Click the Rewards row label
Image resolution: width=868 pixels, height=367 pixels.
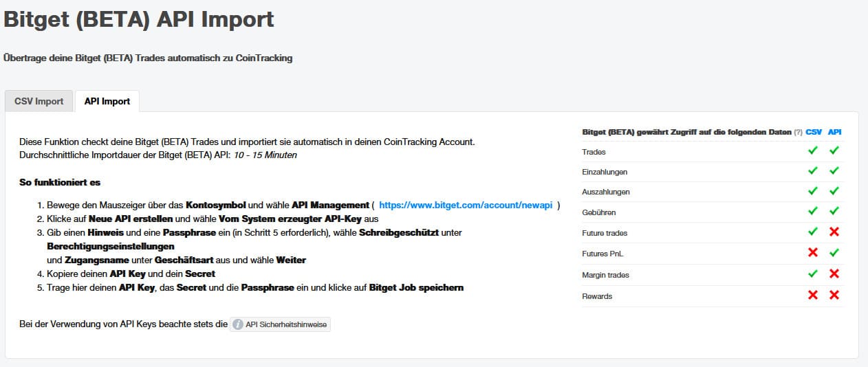(597, 296)
